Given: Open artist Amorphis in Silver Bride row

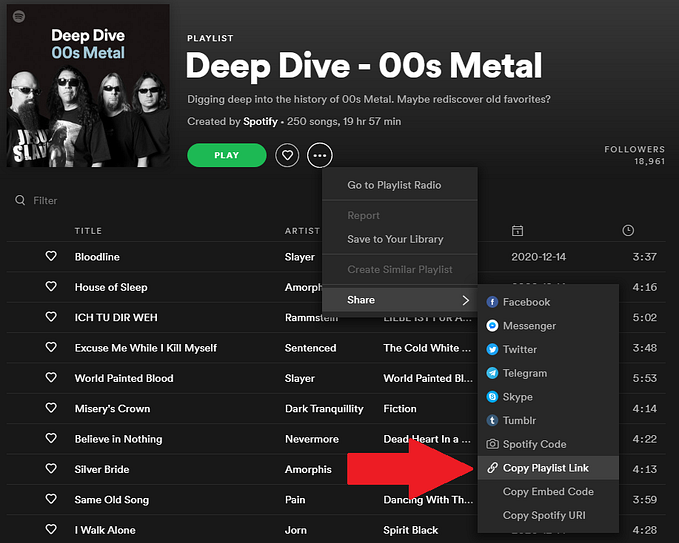Looking at the screenshot, I should (308, 469).
